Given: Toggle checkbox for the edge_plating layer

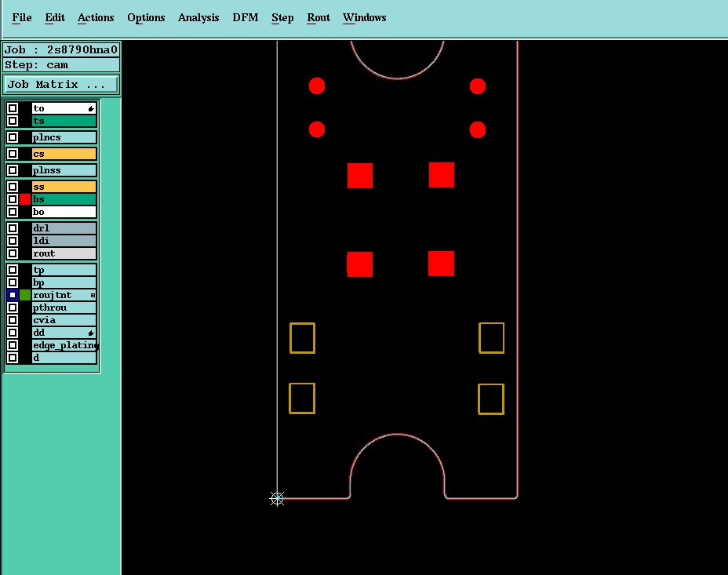Looking at the screenshot, I should pos(13,345).
